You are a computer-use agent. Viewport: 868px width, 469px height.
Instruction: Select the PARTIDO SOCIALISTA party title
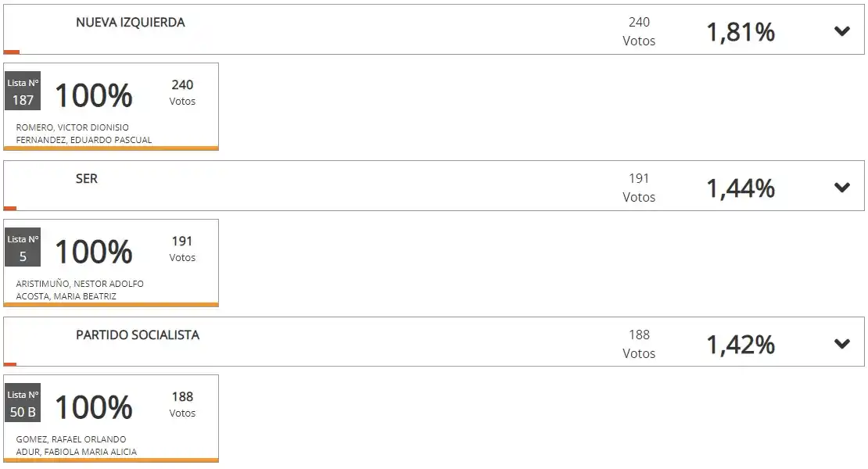point(138,335)
